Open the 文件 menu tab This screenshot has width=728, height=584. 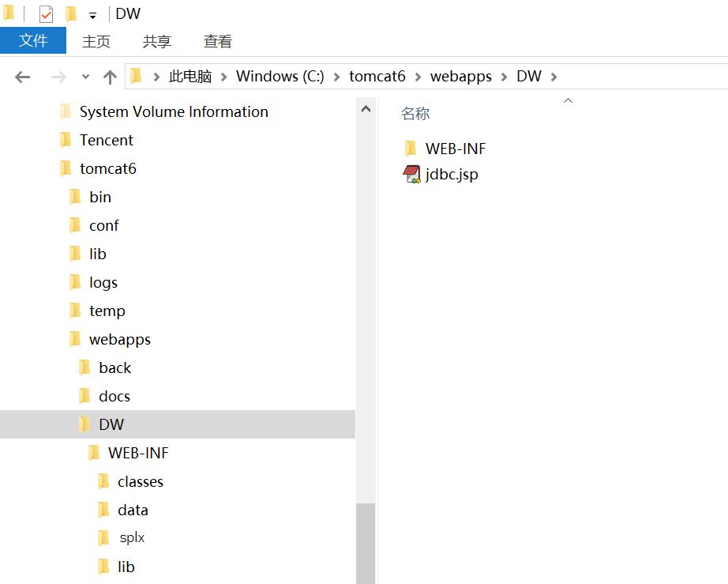33,41
